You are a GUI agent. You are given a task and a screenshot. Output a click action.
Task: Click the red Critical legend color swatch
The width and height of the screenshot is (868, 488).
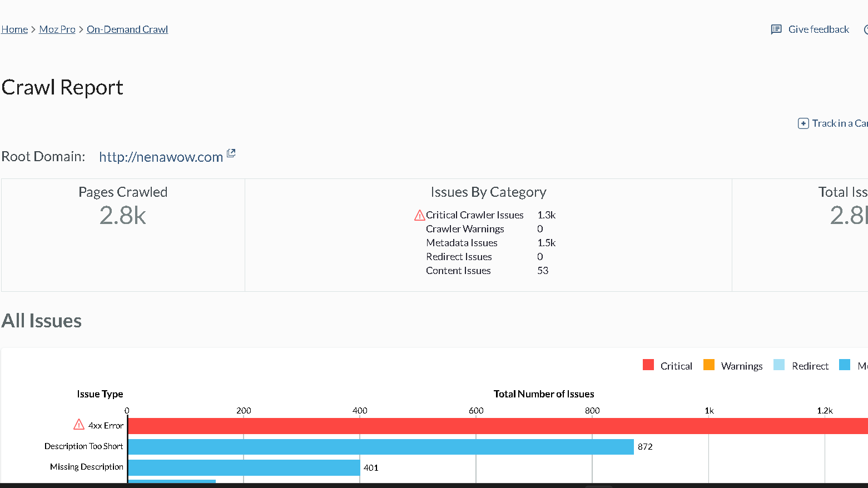click(x=647, y=365)
